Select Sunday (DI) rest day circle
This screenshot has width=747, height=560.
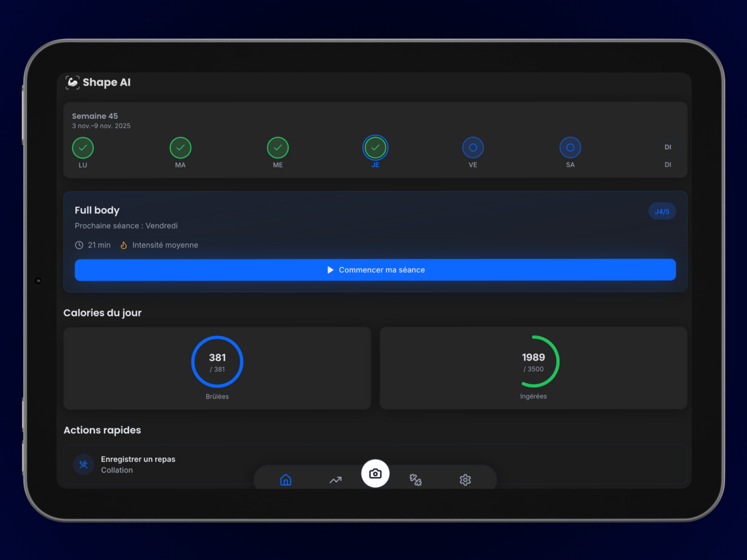coord(668,147)
